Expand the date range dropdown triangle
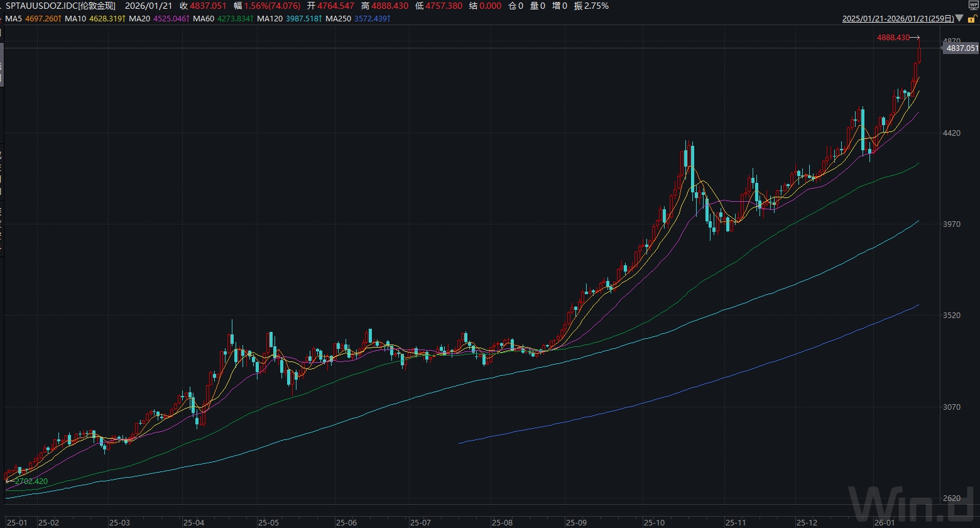The height and width of the screenshot is (528, 980). (959, 19)
